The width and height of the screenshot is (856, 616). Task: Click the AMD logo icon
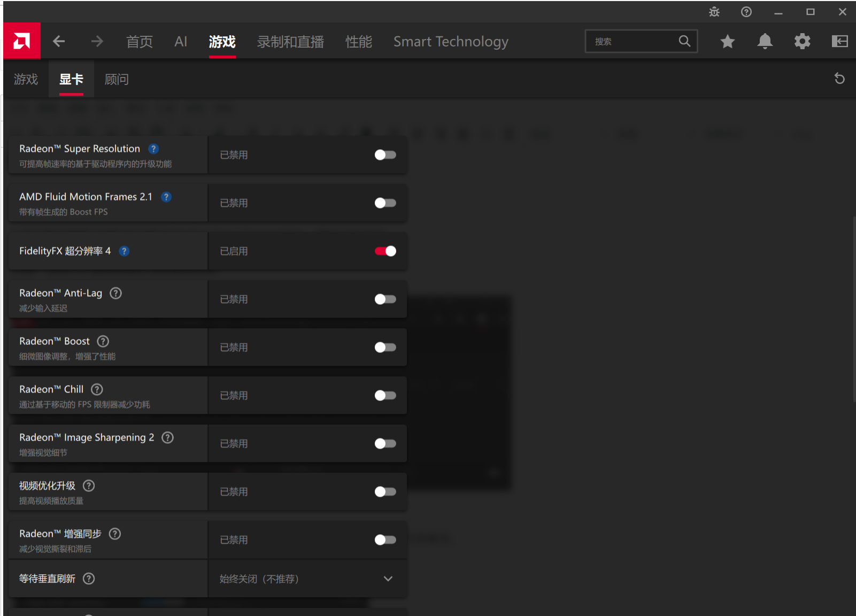[22, 41]
